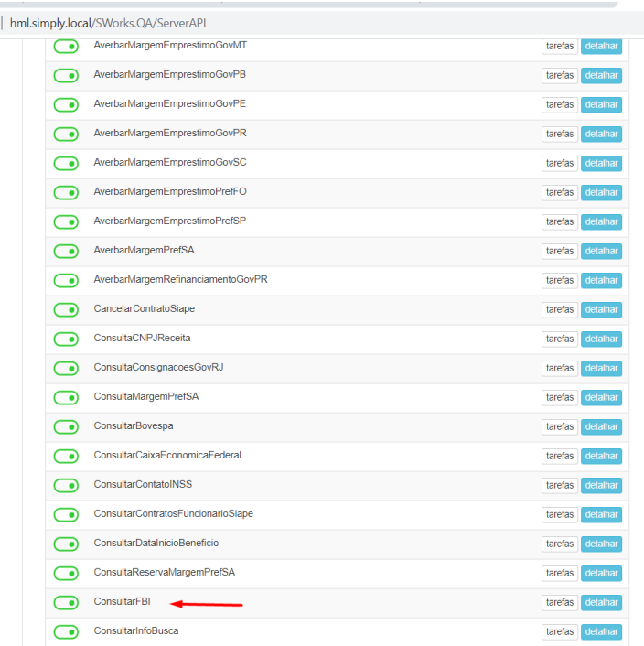Toggle the AverbarMargemEmprestimoGovPR switch
The image size is (644, 646).
point(66,135)
